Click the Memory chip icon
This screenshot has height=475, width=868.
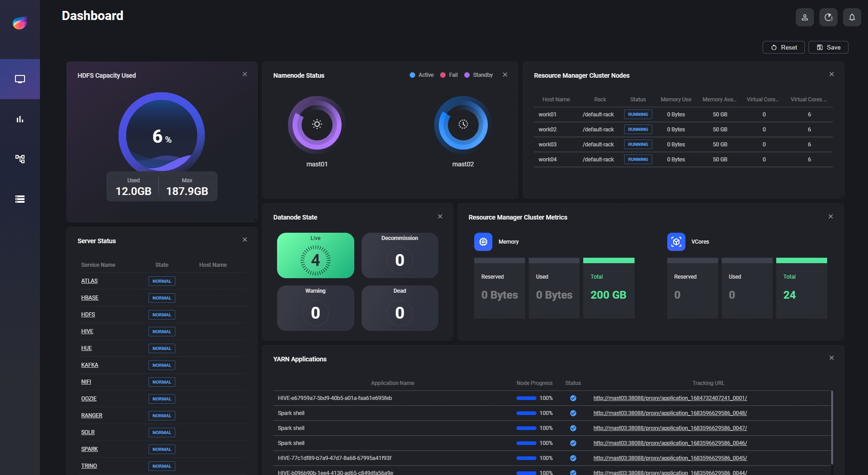click(x=483, y=242)
